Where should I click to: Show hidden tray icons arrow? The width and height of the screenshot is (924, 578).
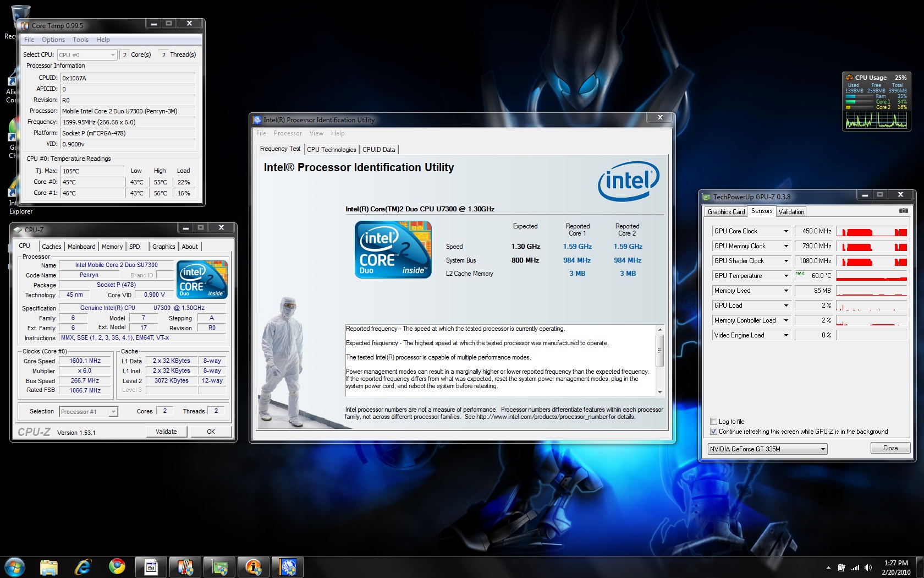(828, 568)
